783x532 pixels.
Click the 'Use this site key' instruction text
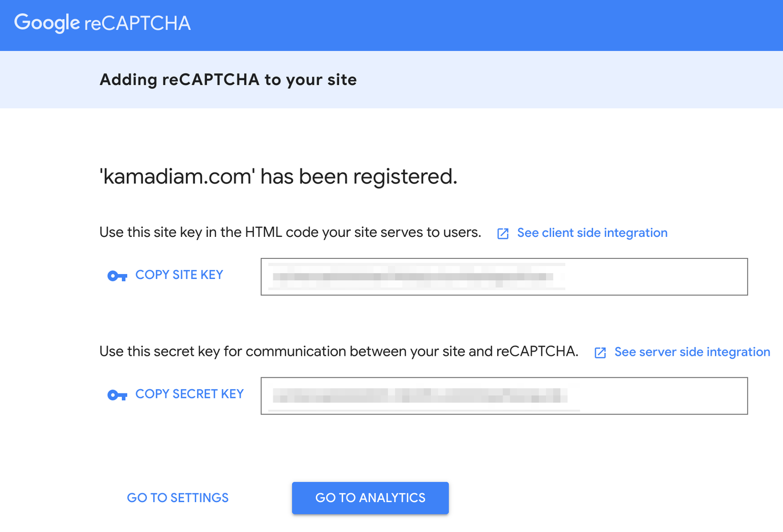click(x=290, y=232)
